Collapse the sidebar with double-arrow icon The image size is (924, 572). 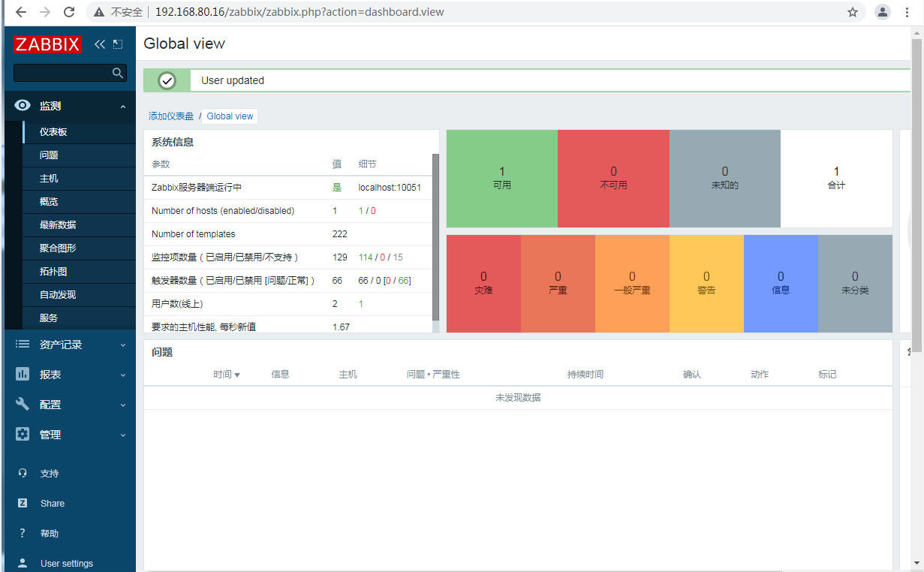99,44
